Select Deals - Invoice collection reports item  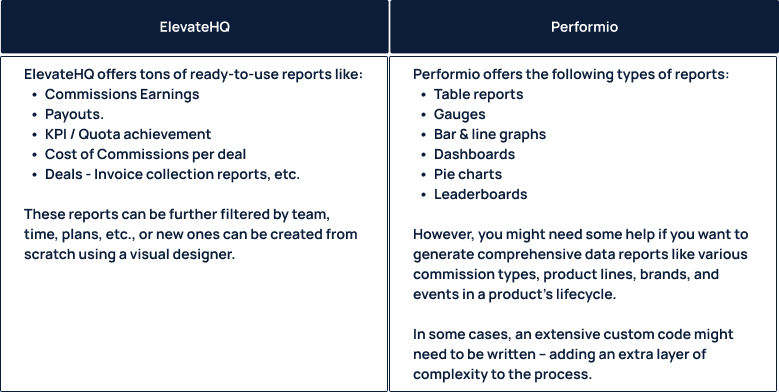(x=172, y=174)
